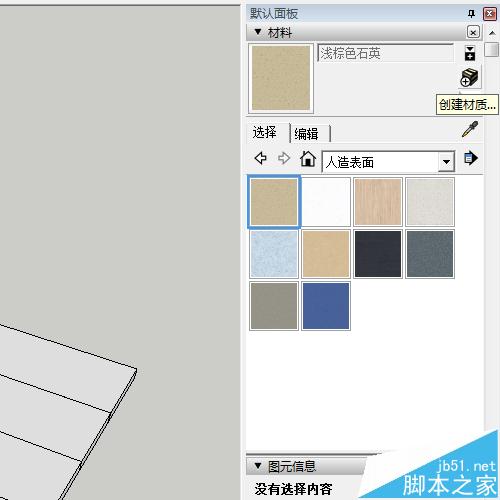Image resolution: width=500 pixels, height=500 pixels.
Task: Go forward in the material library
Action: click(x=284, y=158)
